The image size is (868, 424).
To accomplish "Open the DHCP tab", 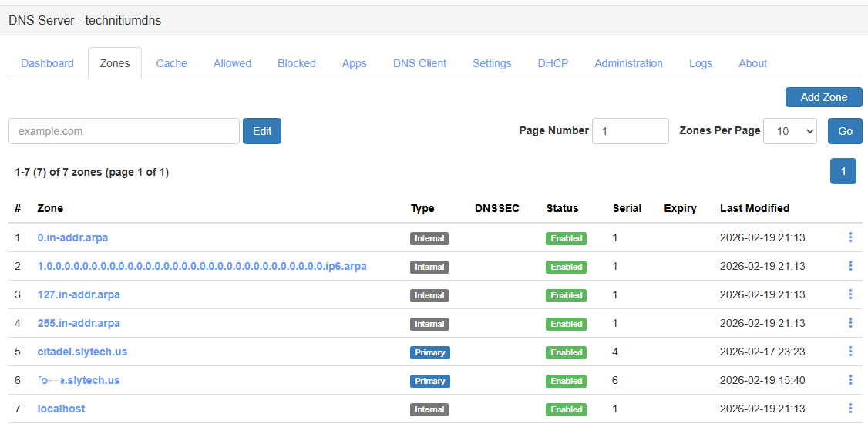I will pyautogui.click(x=553, y=63).
